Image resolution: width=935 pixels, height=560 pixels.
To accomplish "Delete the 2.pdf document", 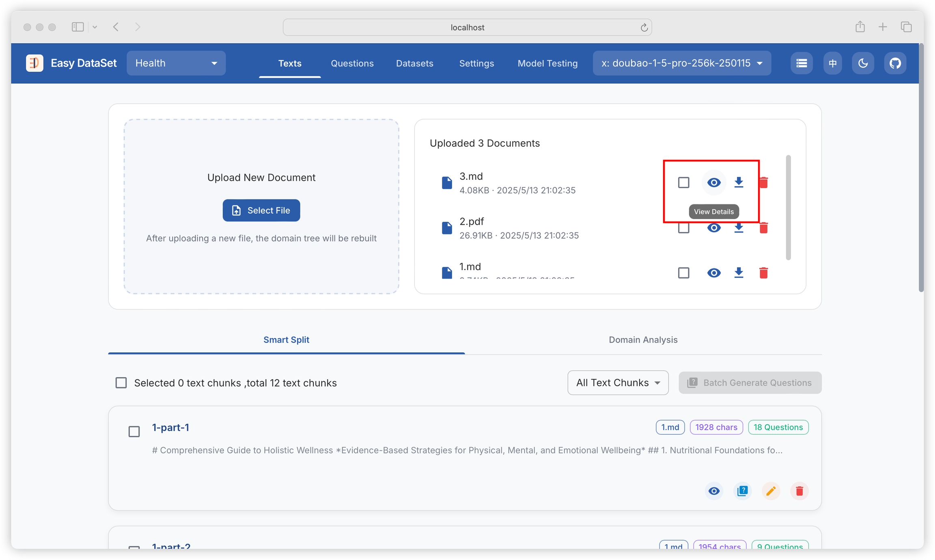I will 763,228.
